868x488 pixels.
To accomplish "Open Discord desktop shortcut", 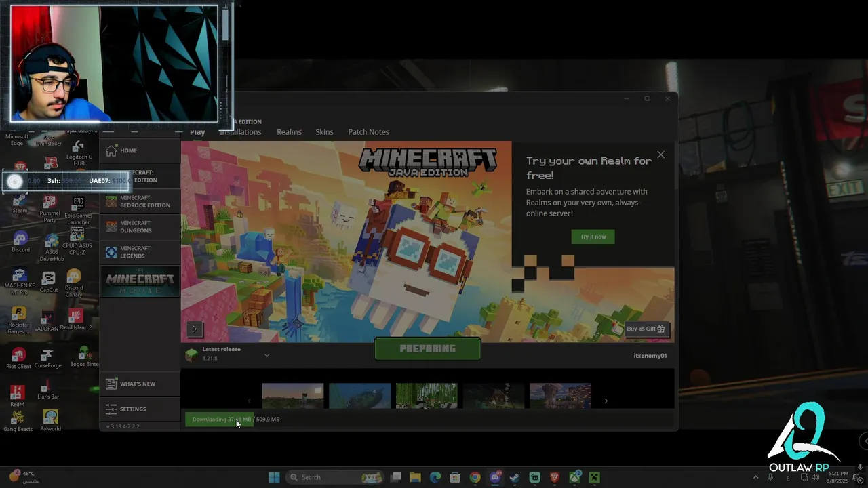I will [20, 242].
